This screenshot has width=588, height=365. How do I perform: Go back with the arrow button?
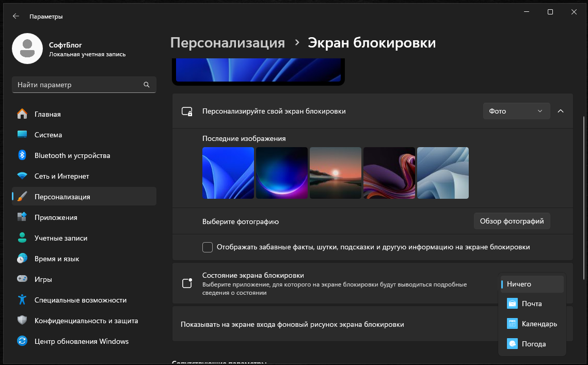pyautogui.click(x=15, y=15)
